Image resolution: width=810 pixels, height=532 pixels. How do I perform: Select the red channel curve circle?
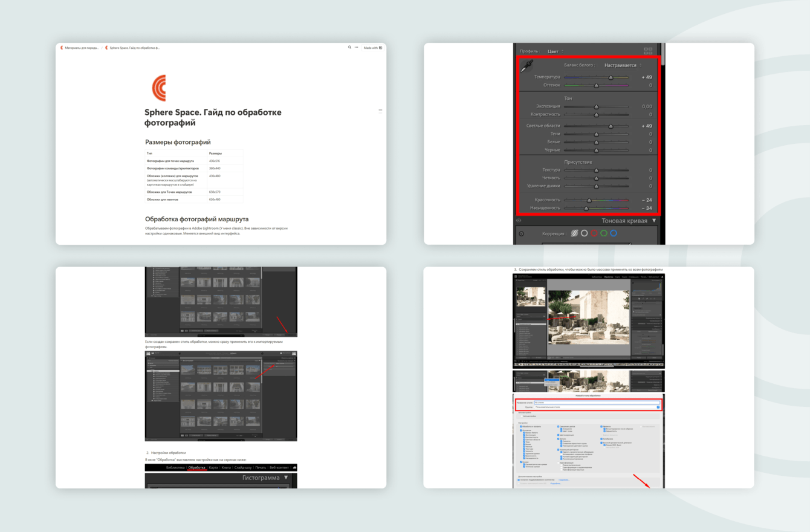[594, 233]
